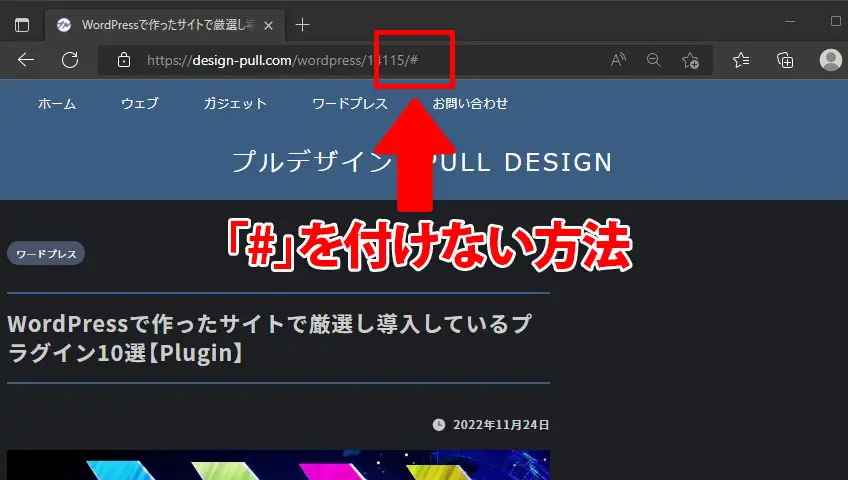Screen dimensions: 848x480
Task: Click the article title heading
Action: (x=269, y=338)
